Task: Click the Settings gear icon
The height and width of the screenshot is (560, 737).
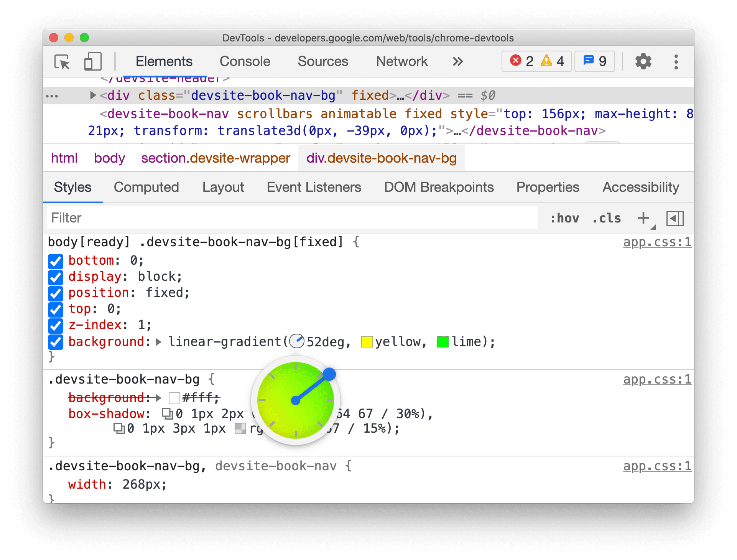Action: [x=643, y=61]
